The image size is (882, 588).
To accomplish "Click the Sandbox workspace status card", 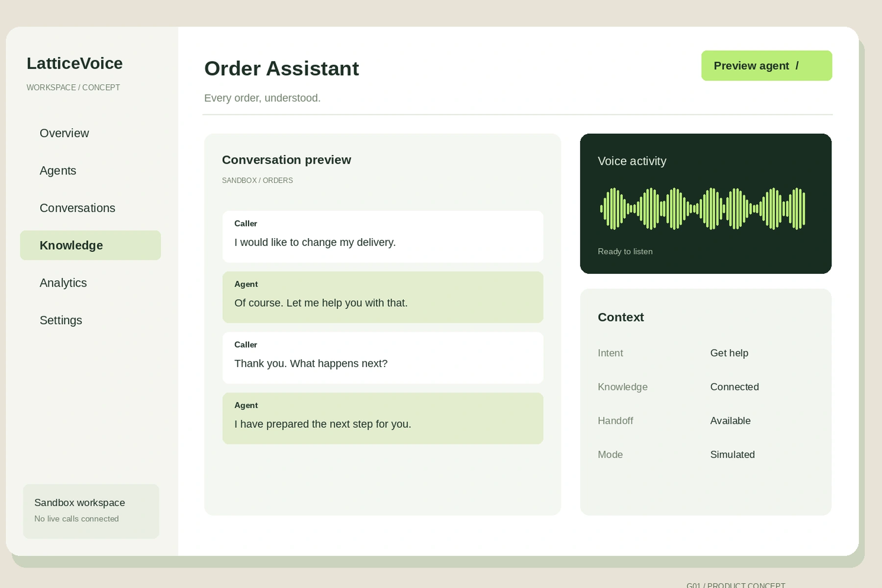I will click(x=91, y=512).
